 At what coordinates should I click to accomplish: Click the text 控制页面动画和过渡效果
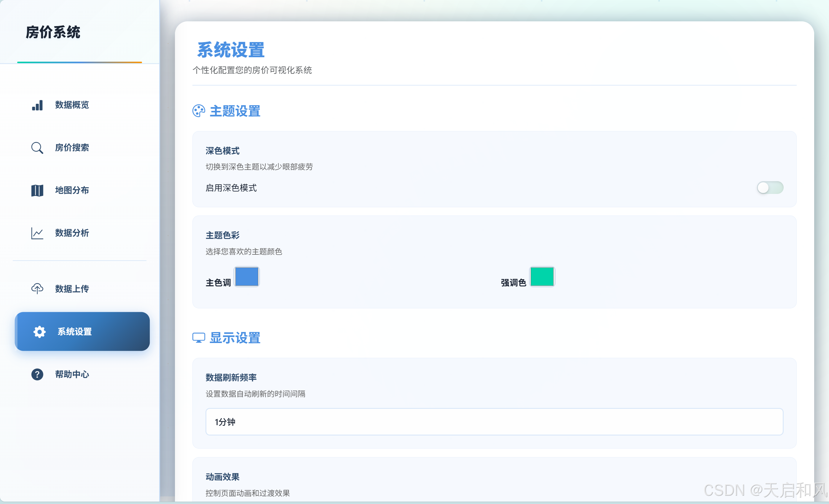[x=248, y=493]
